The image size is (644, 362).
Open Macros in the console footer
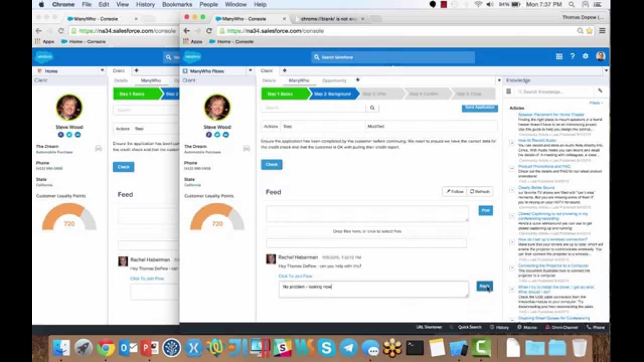[528, 327]
